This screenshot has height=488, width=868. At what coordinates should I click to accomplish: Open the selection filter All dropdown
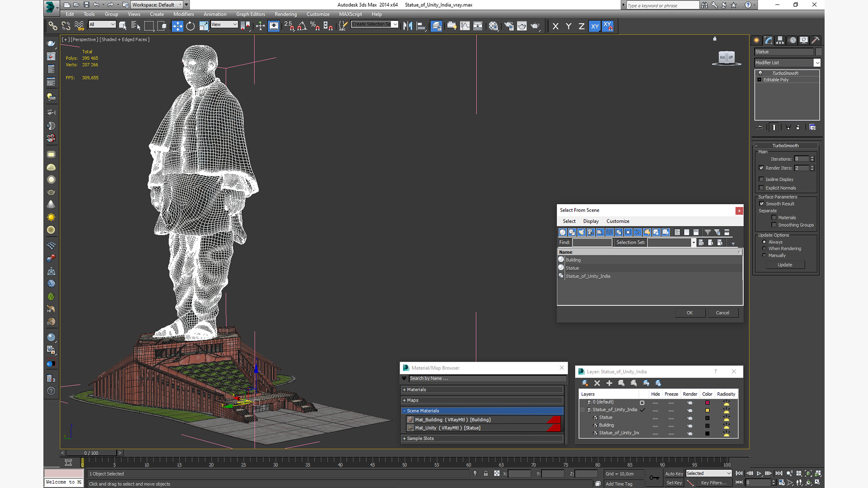pyautogui.click(x=102, y=24)
